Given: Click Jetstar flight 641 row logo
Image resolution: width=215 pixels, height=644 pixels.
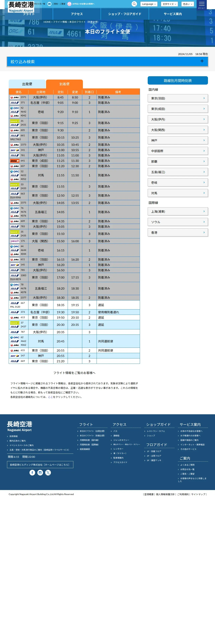Looking at the screenshot, I should click(15, 161).
